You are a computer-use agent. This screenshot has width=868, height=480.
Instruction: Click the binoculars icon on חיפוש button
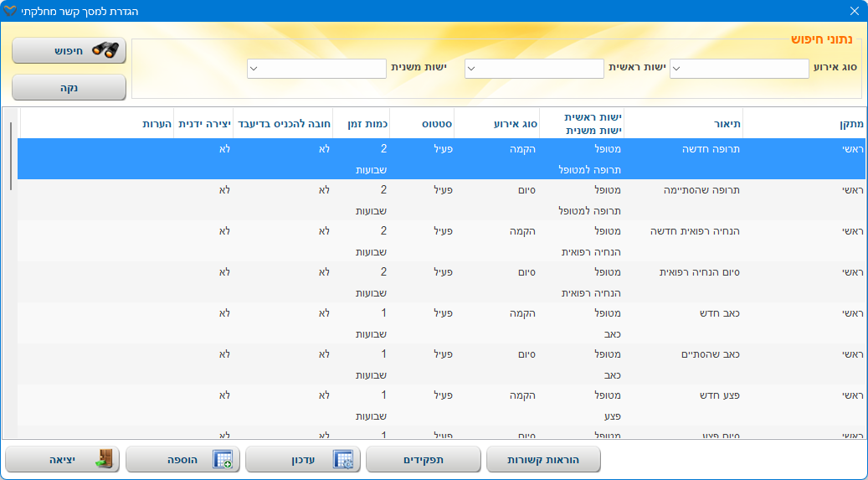(105, 50)
